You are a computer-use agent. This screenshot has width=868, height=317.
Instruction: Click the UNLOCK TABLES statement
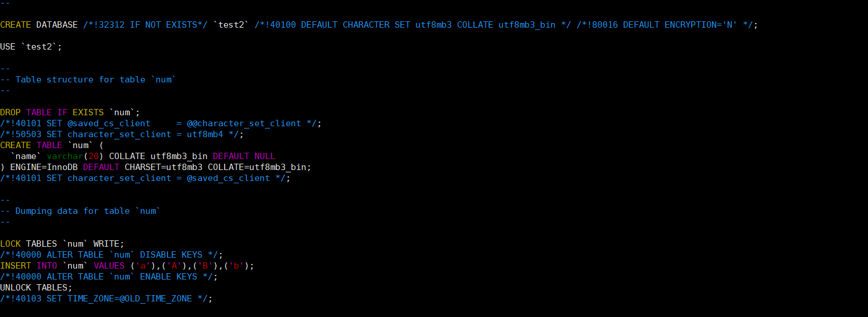pyautogui.click(x=36, y=288)
